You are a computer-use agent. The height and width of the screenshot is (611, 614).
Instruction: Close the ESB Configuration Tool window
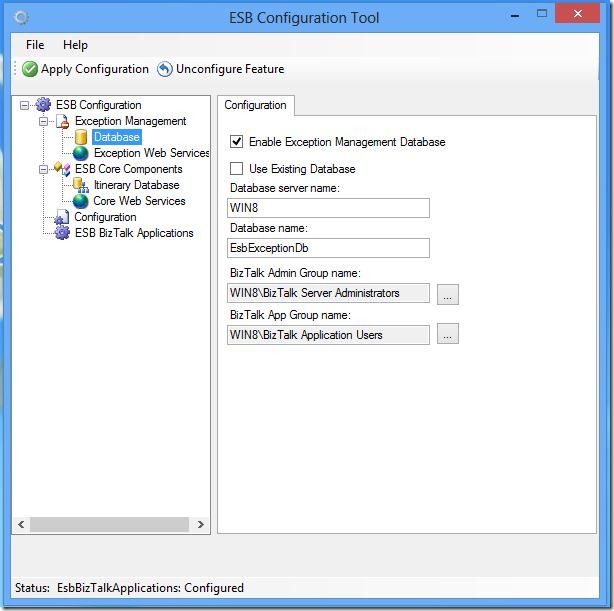click(x=578, y=14)
